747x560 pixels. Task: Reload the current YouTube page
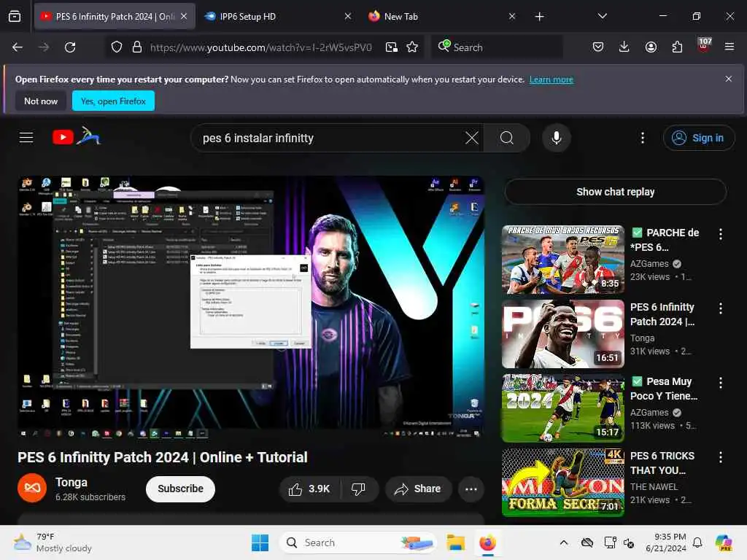tap(70, 47)
